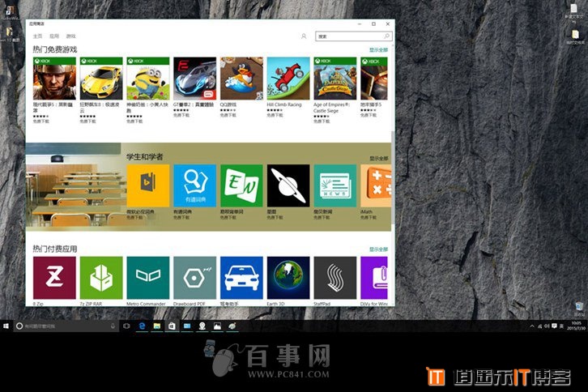Open the StaffPad app tile
This screenshot has height=392, width=588.
(334, 278)
